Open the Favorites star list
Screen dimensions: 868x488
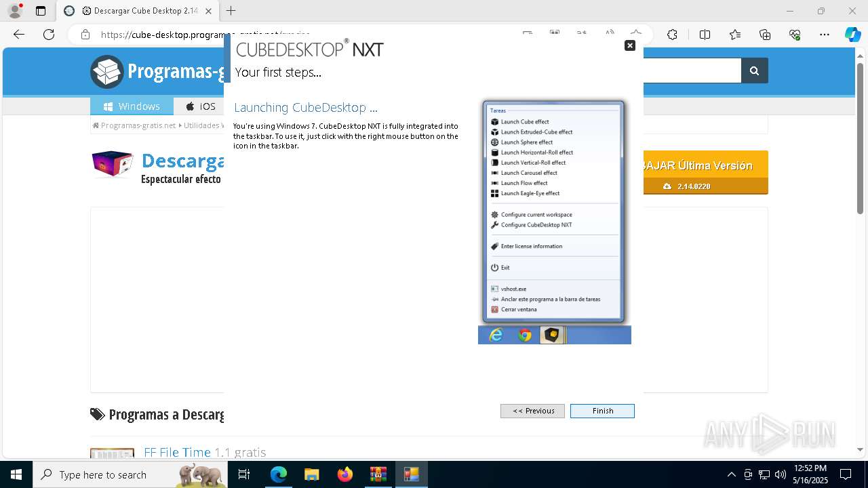(x=735, y=35)
